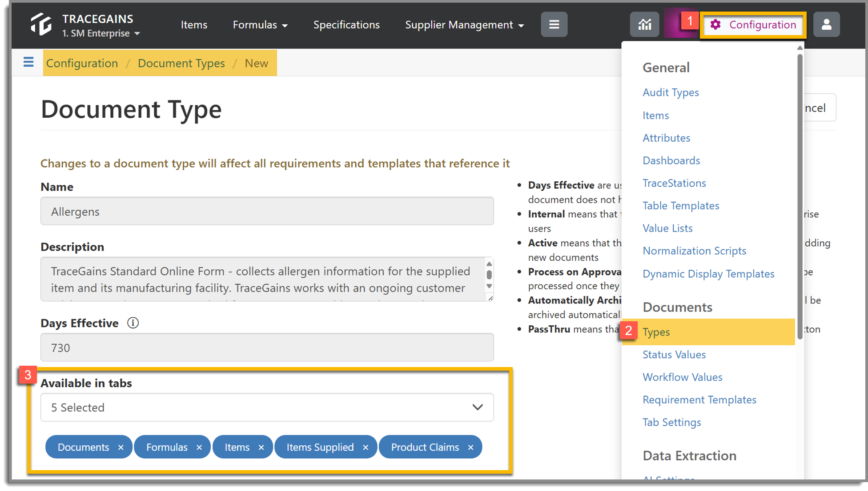Open the analytics chart icon button

[x=645, y=24]
